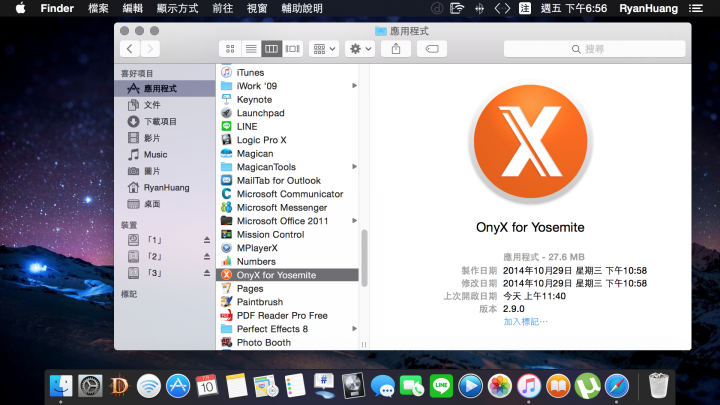Open 桌面 (Desktop) in sidebar
The height and width of the screenshot is (405, 720).
point(164,204)
